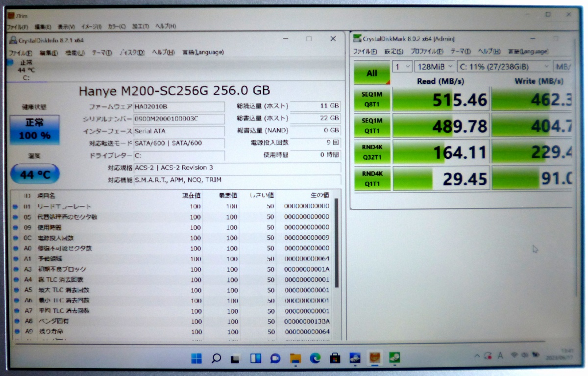588x376 pixels.
Task: Open JTrim カラー(C) menu
Action: pos(117,26)
